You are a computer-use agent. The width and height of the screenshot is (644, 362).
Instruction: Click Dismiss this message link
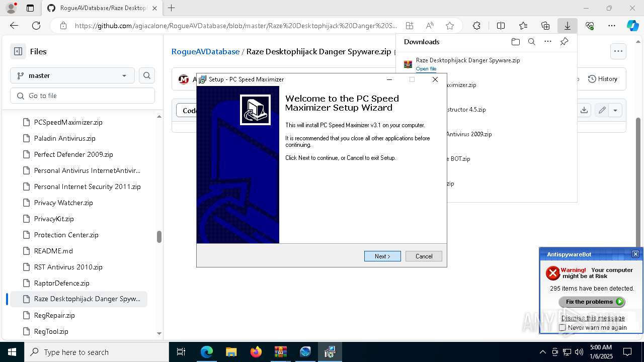(593, 318)
